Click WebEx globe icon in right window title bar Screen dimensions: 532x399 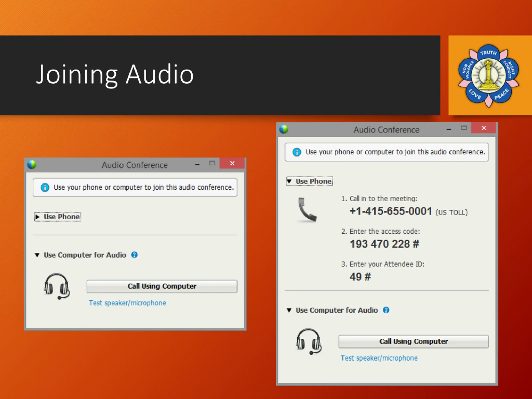point(283,129)
